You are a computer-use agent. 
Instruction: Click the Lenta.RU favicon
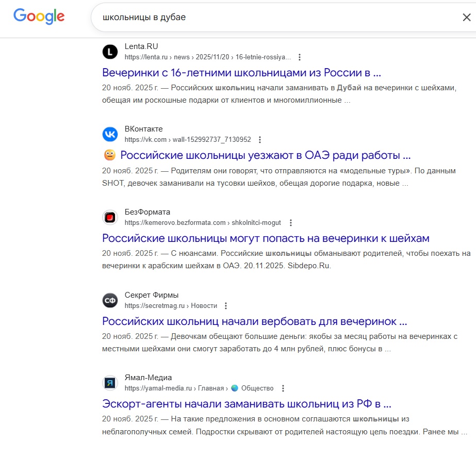(110, 52)
